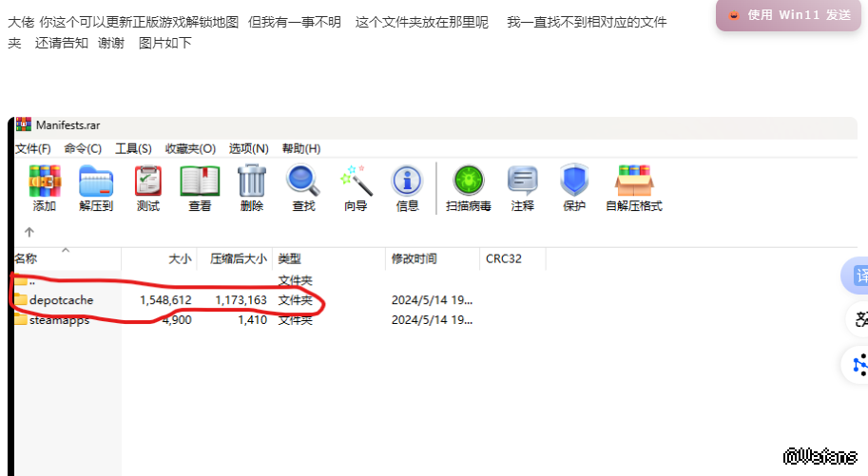Select the depotcache folder icon
Screen dimensions: 868x476
[x=21, y=299]
